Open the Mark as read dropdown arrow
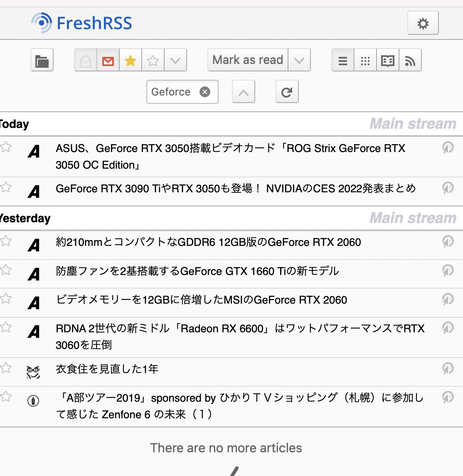Image resolution: width=463 pixels, height=476 pixels. pos(299,60)
